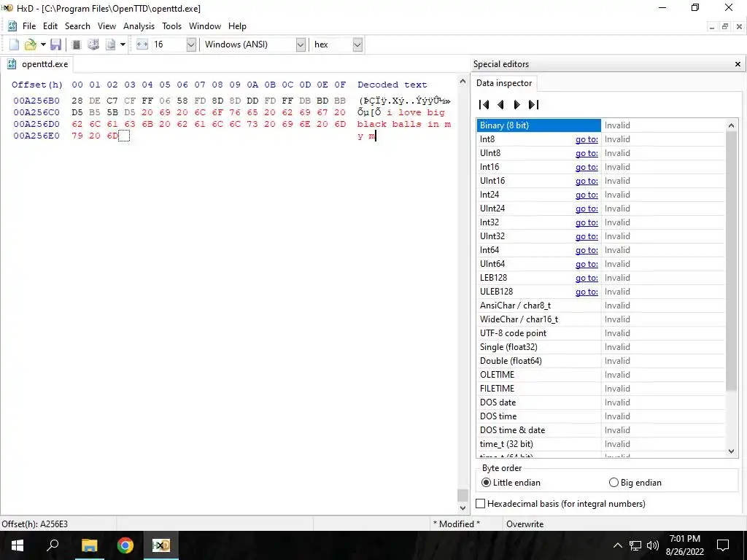Open Google Chrome from the taskbar
The height and width of the screenshot is (560, 747).
click(x=125, y=545)
